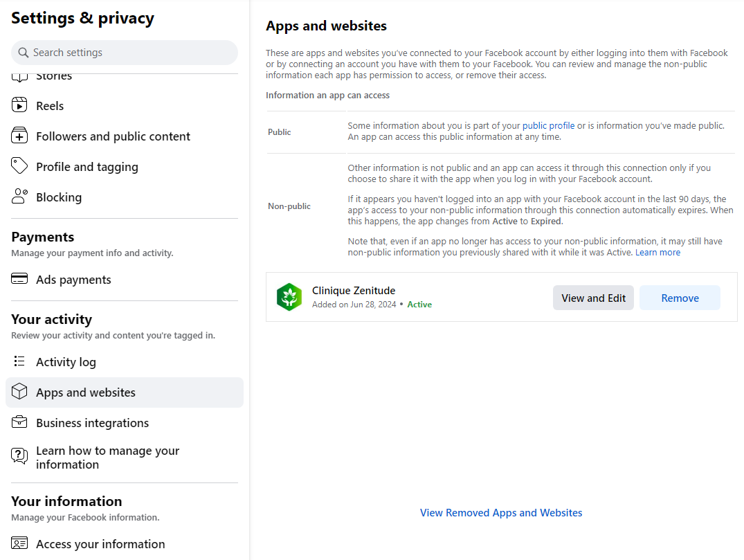Click the Followers and public content icon
Viewport: 744px width, 560px height.
(x=19, y=136)
